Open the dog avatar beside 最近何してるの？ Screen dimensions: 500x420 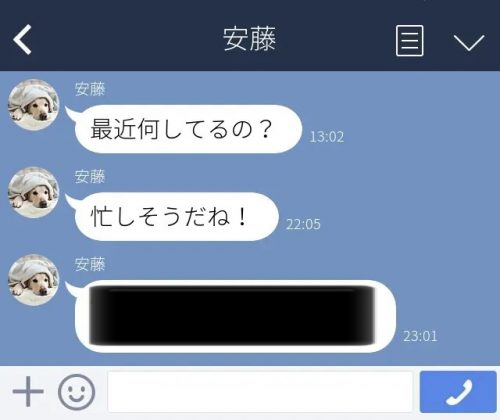pyautogui.click(x=33, y=105)
